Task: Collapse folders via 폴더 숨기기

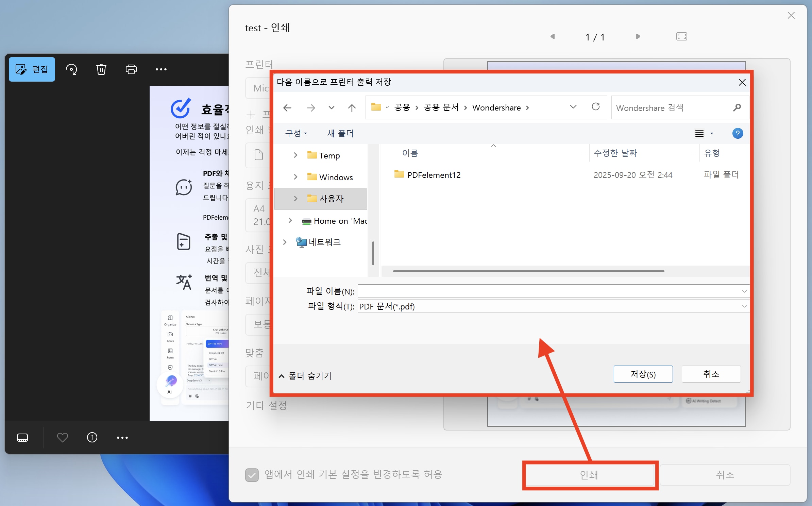Action: [305, 376]
